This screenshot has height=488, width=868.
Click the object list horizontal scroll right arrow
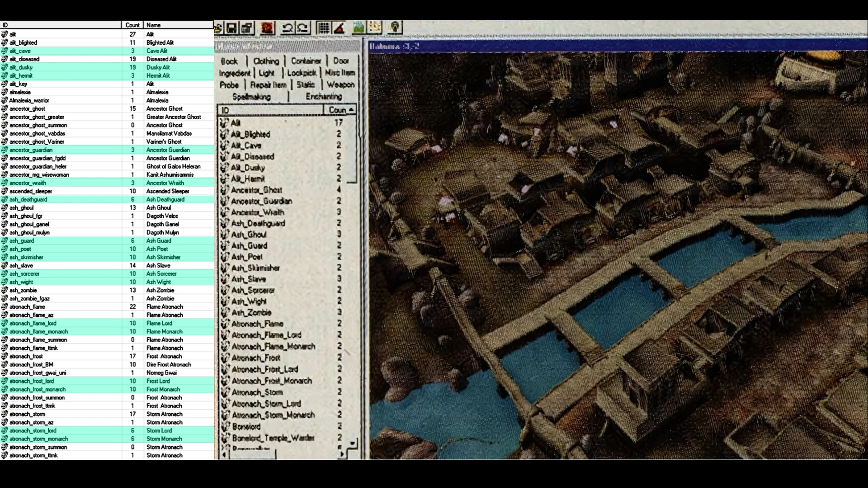pos(342,454)
